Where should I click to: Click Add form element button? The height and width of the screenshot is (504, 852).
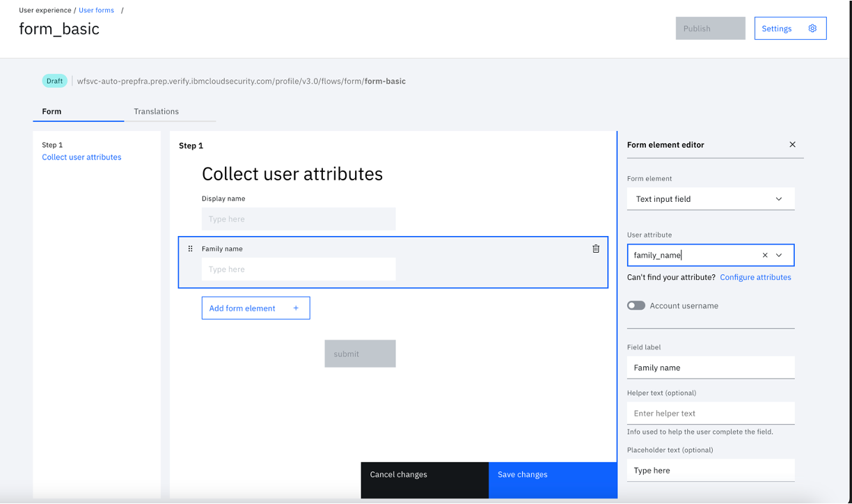(255, 308)
